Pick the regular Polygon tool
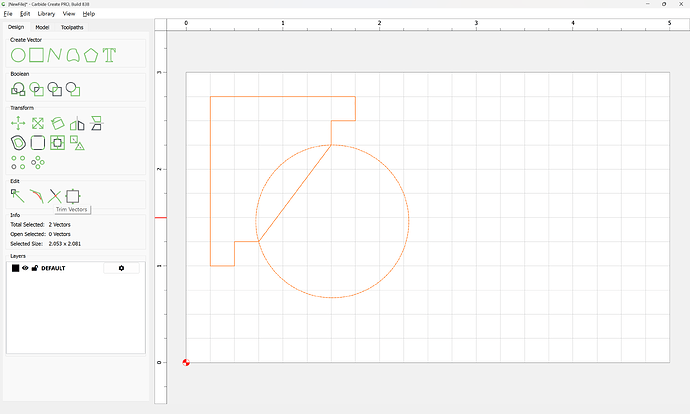This screenshot has height=414, width=690. coord(91,55)
